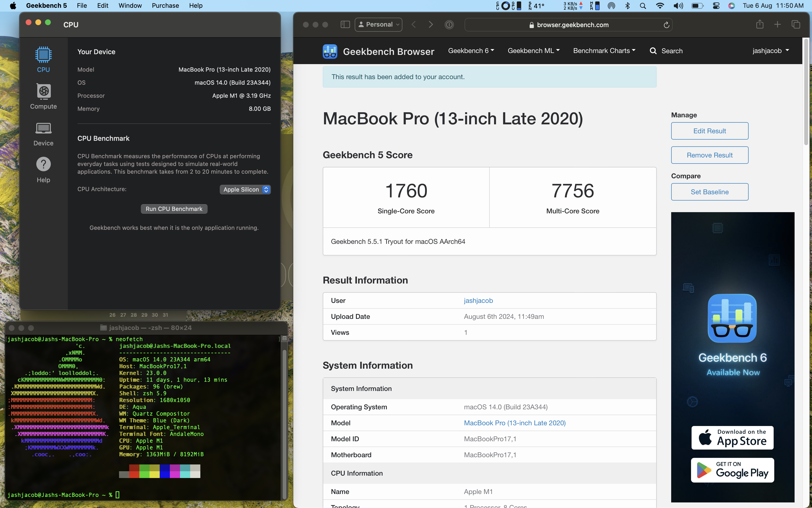Go forward in Safari history
The height and width of the screenshot is (508, 812).
431,24
